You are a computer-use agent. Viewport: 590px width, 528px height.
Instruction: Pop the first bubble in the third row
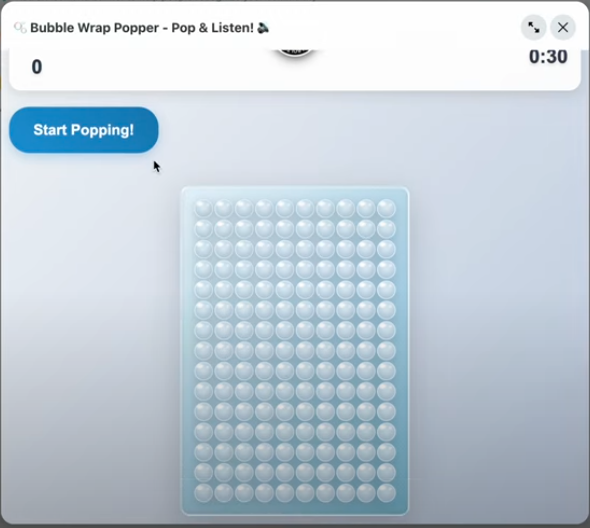204,249
